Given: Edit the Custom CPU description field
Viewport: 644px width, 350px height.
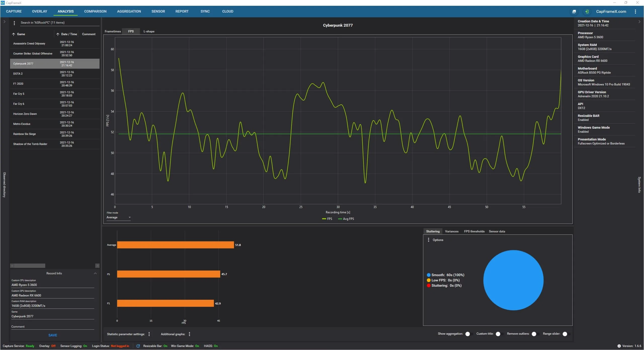Looking at the screenshot, I should click(53, 285).
